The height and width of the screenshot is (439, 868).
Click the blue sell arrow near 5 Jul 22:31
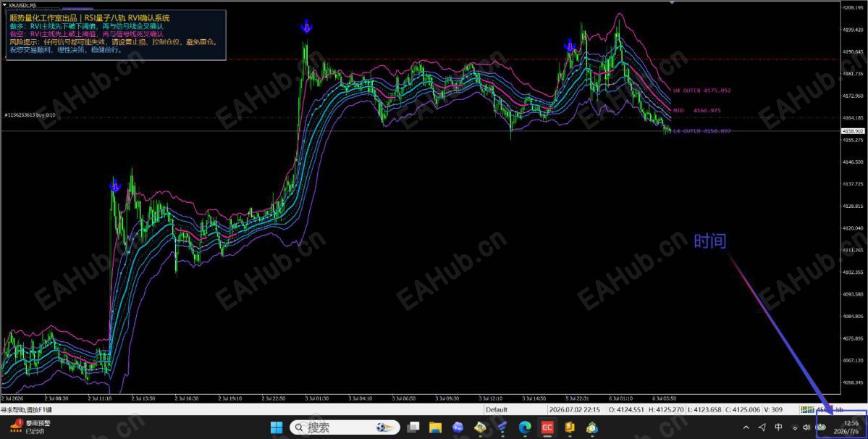570,46
